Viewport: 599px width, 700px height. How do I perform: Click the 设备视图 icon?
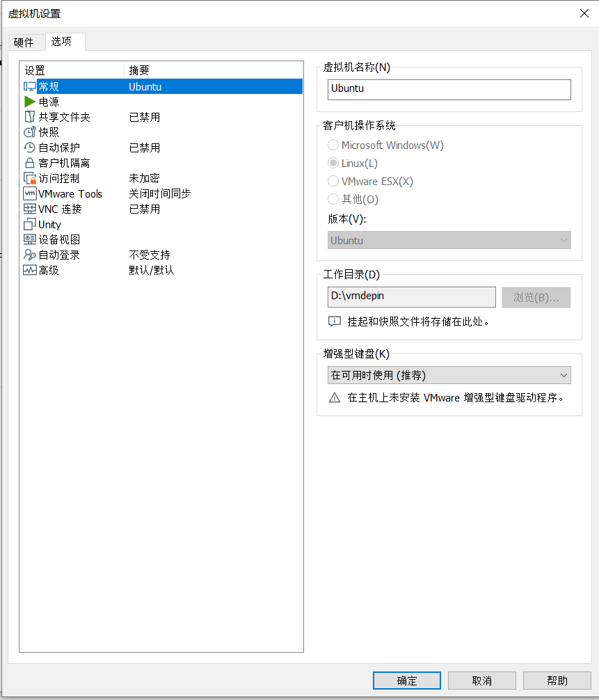29,239
